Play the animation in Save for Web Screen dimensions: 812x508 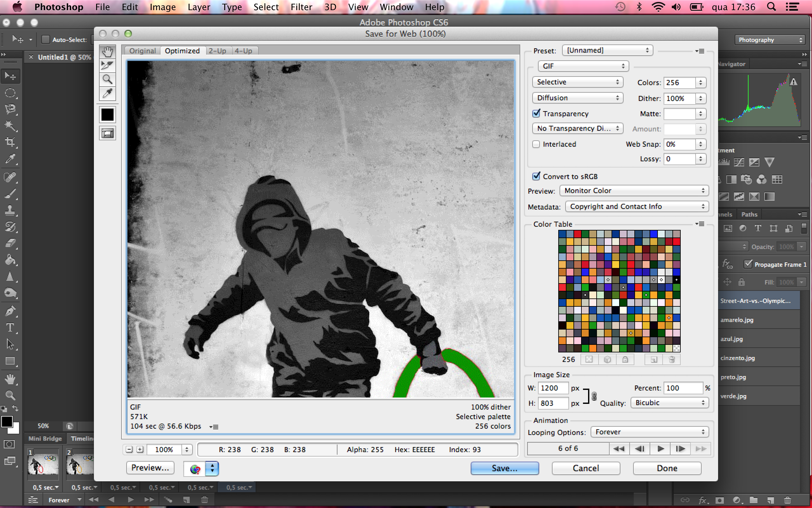660,449
